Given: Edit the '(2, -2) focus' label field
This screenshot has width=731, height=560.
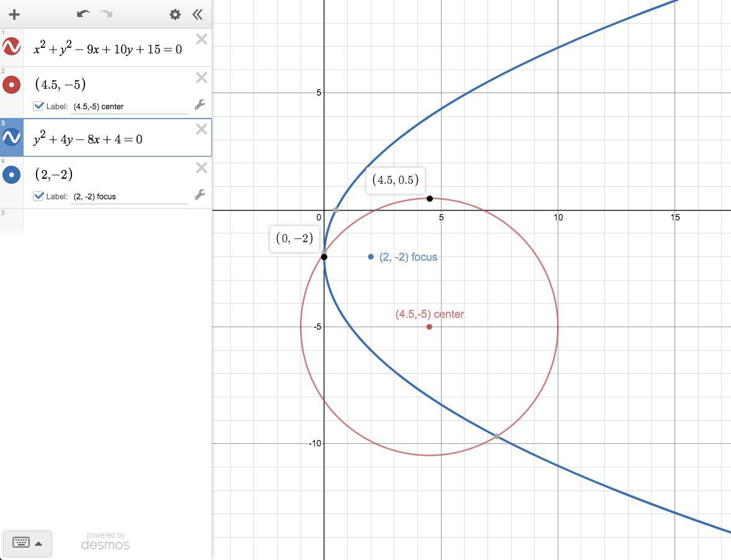Looking at the screenshot, I should (x=129, y=197).
